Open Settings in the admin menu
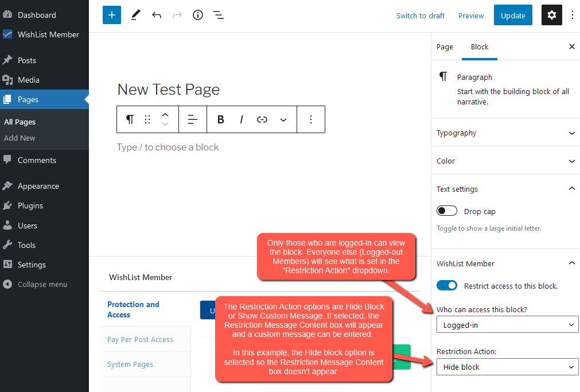 (x=44, y=265)
